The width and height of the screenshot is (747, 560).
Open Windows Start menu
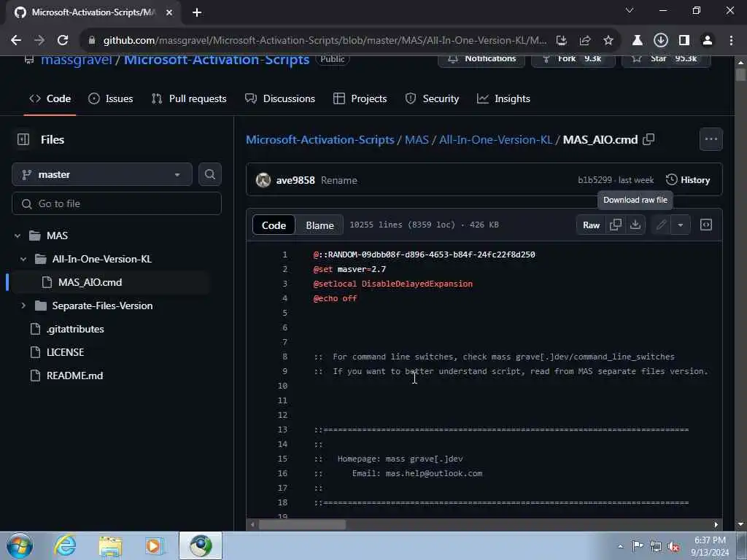click(20, 545)
